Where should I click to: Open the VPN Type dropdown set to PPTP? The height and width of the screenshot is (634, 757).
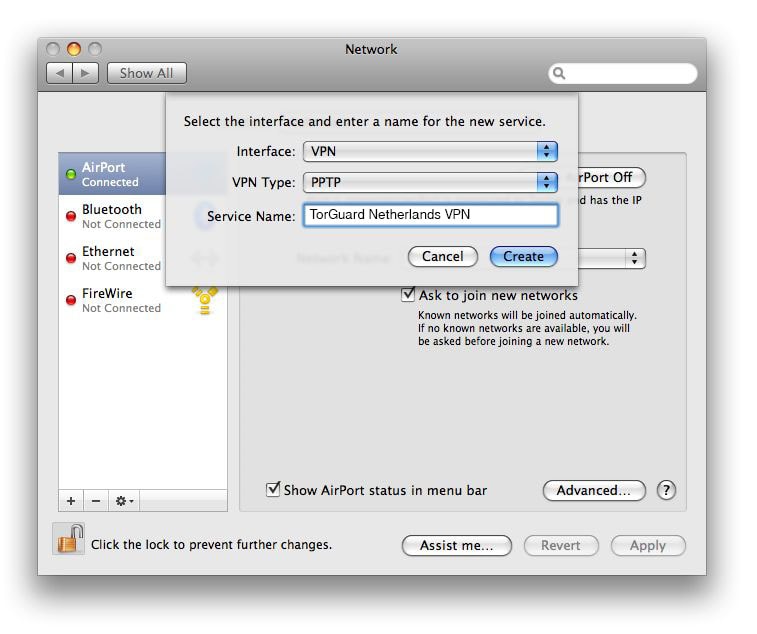point(430,182)
